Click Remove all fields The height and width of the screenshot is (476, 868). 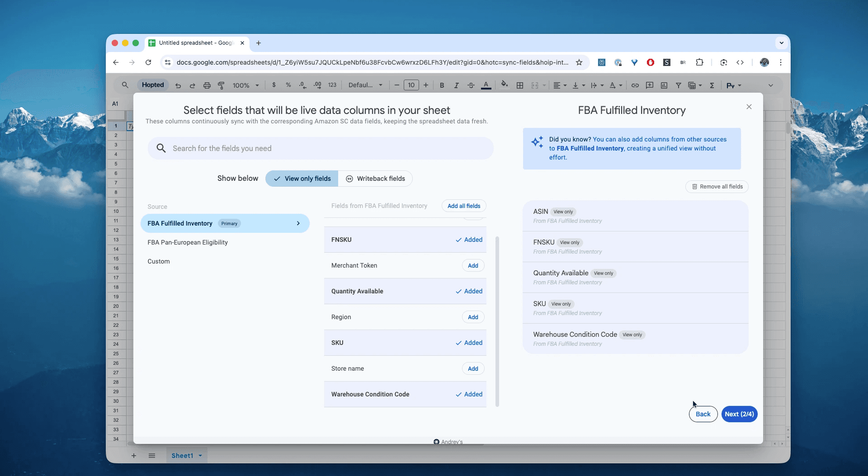[717, 187]
